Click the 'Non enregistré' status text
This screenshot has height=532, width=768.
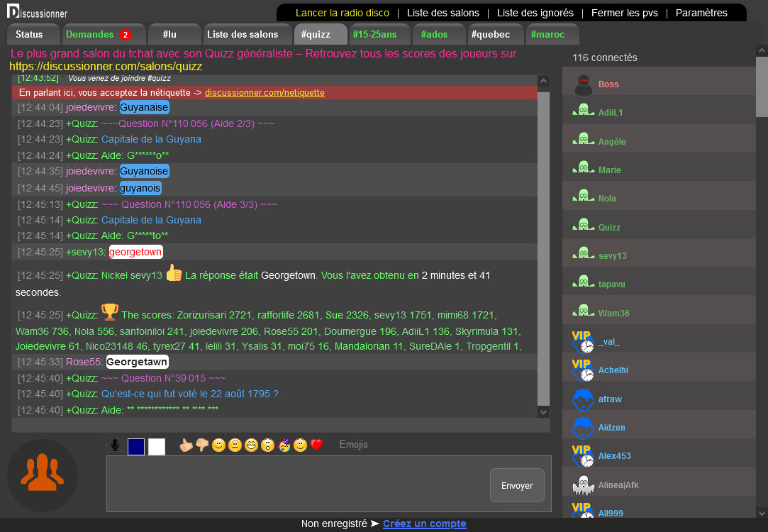334,523
